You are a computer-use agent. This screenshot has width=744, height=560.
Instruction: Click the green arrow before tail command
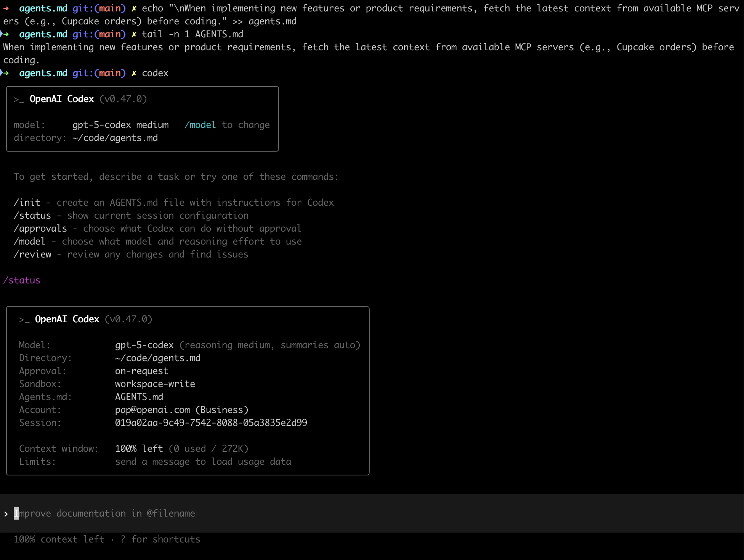pos(6,34)
